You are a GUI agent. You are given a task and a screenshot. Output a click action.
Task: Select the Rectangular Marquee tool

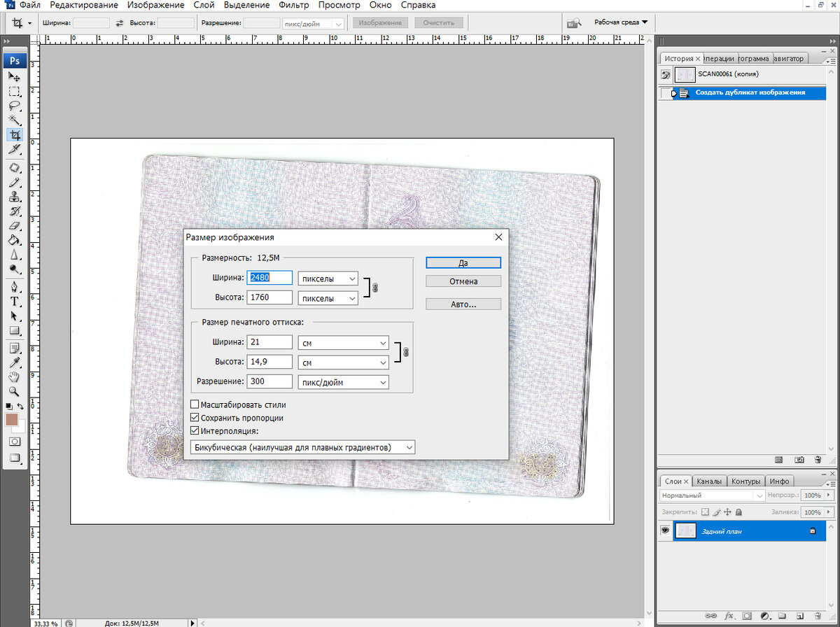(x=14, y=91)
